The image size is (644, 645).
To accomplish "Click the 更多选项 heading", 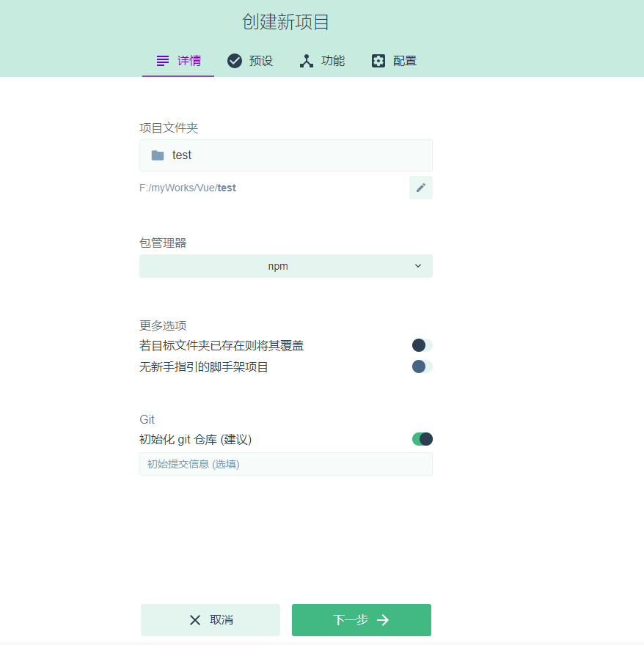I will pyautogui.click(x=163, y=325).
